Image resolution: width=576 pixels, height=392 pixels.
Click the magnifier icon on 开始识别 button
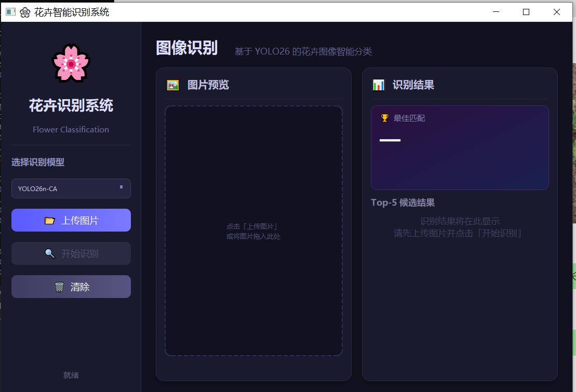pos(49,253)
